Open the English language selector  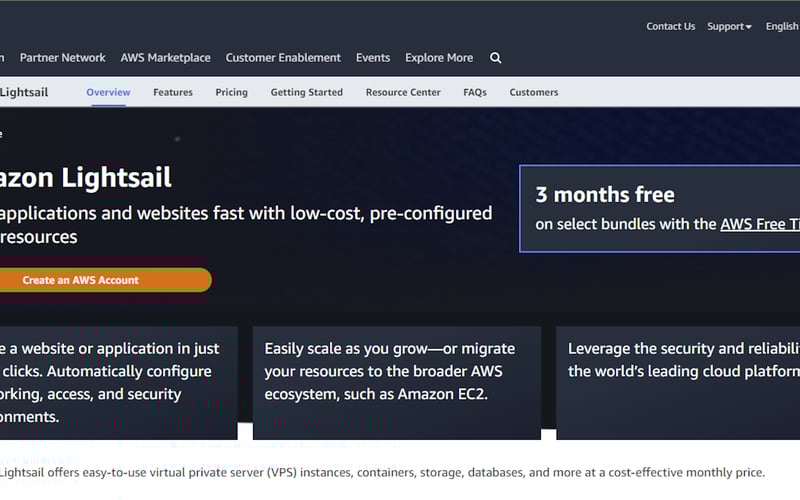point(782,27)
